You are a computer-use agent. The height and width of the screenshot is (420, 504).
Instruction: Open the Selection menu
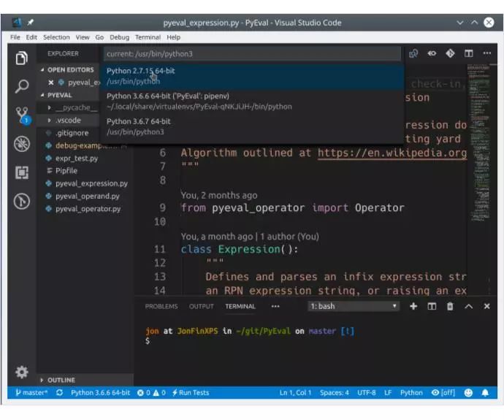[56, 37]
